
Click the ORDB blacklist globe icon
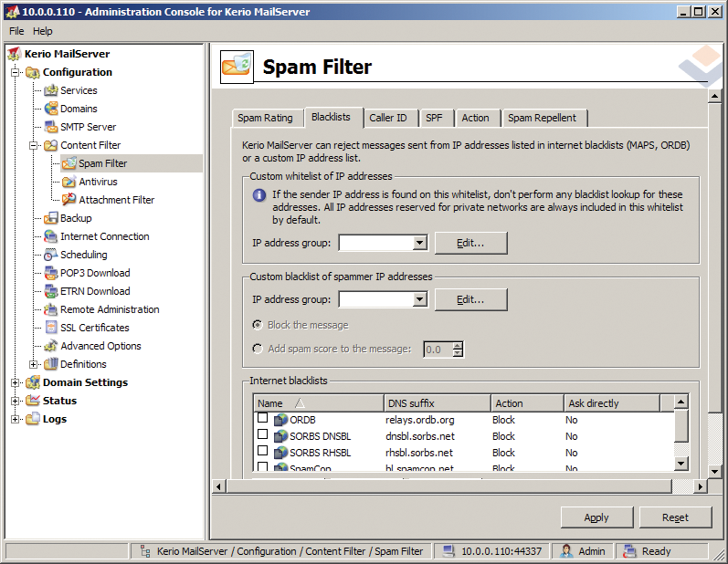[x=280, y=420]
